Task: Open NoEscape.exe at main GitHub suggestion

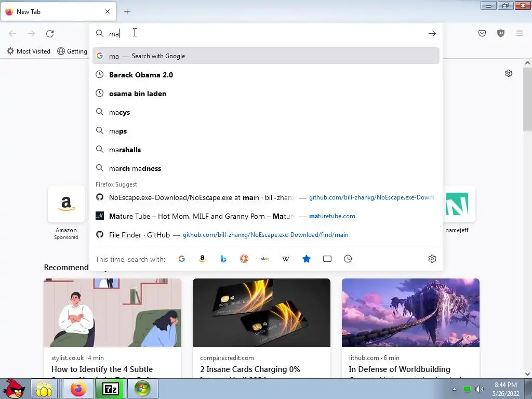Action: (x=265, y=197)
